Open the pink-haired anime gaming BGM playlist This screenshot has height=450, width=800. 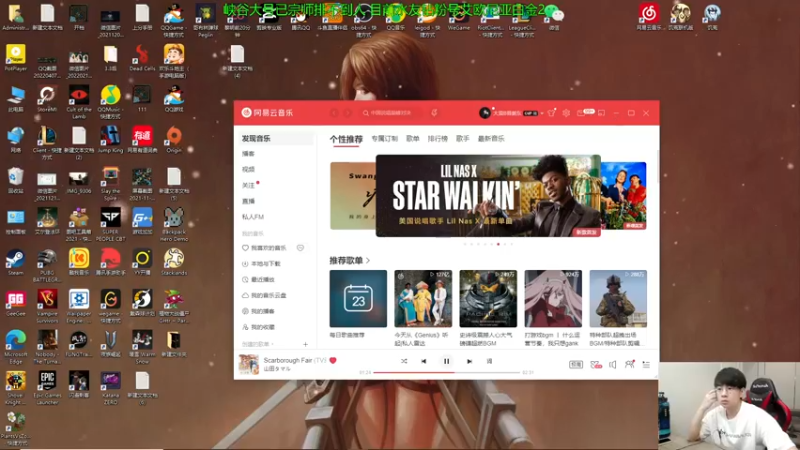(553, 298)
